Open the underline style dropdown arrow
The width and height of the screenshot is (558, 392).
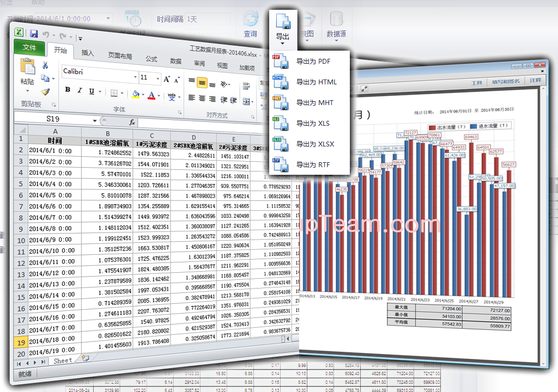[x=100, y=92]
